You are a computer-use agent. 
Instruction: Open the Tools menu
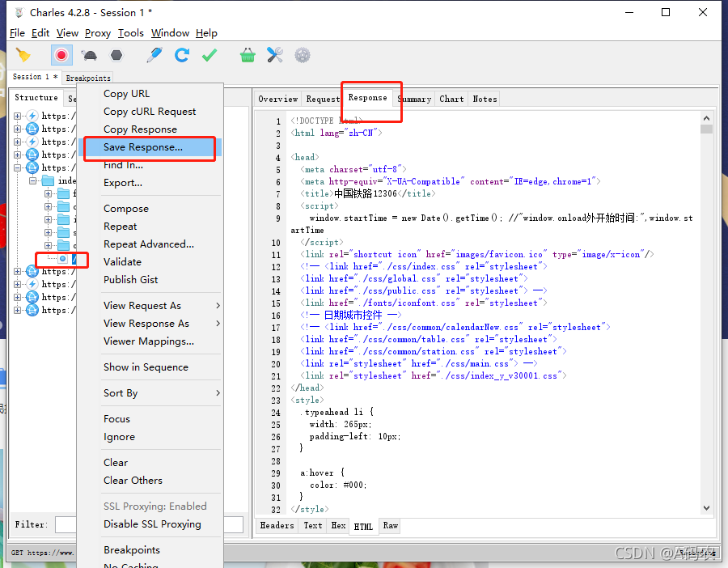pyautogui.click(x=130, y=33)
